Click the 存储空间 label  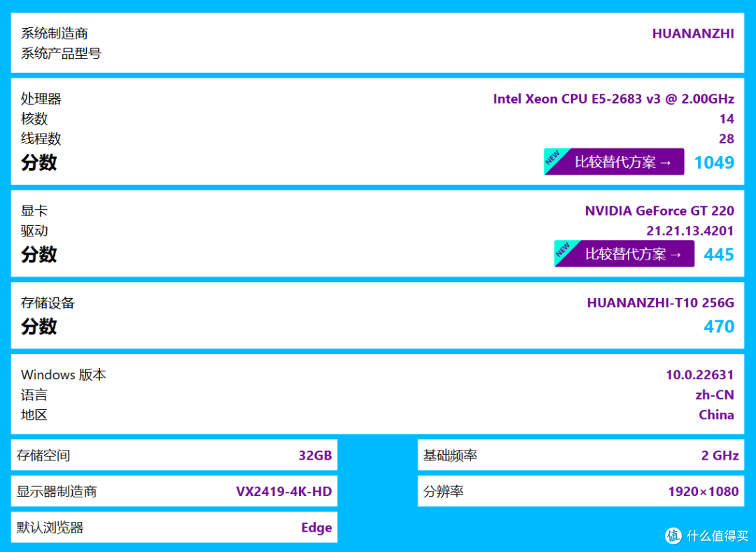tap(43, 455)
